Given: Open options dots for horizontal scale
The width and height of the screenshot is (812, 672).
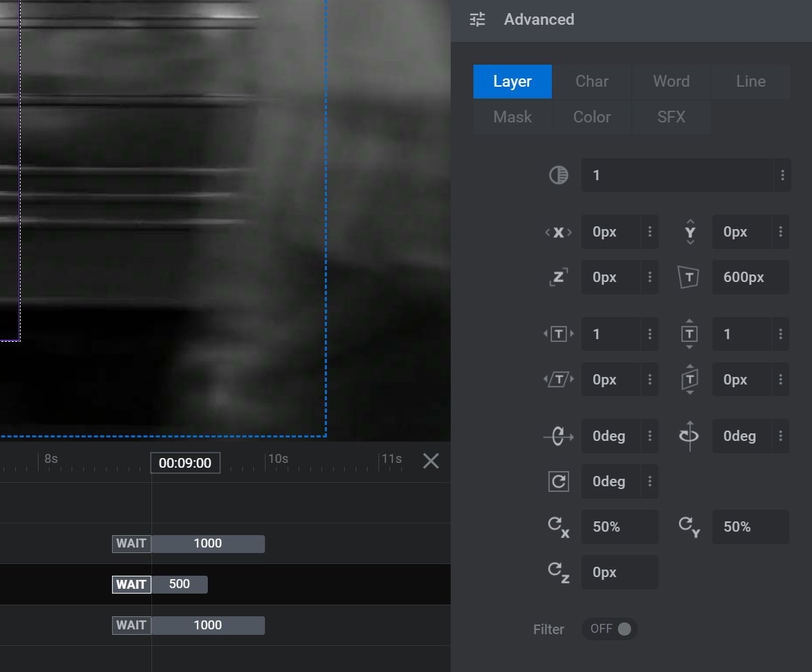Looking at the screenshot, I should pyautogui.click(x=650, y=334).
